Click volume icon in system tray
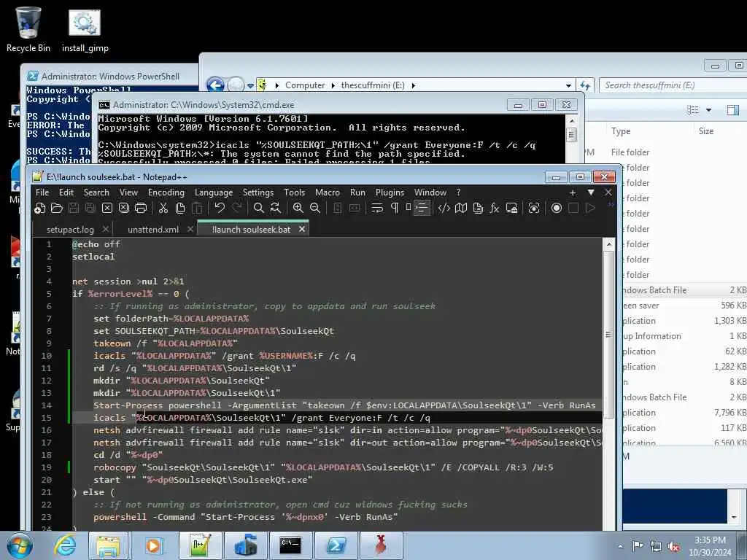Screen dimensions: 747x560 (673, 546)
